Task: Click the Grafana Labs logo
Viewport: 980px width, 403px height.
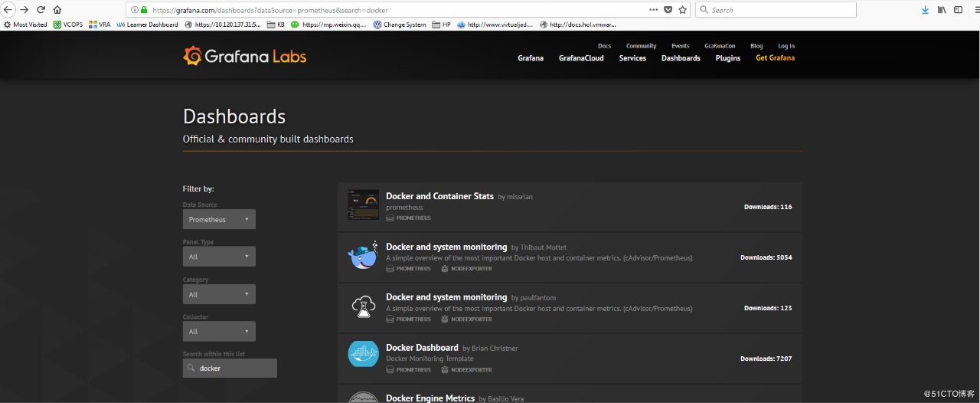Action: tap(245, 56)
